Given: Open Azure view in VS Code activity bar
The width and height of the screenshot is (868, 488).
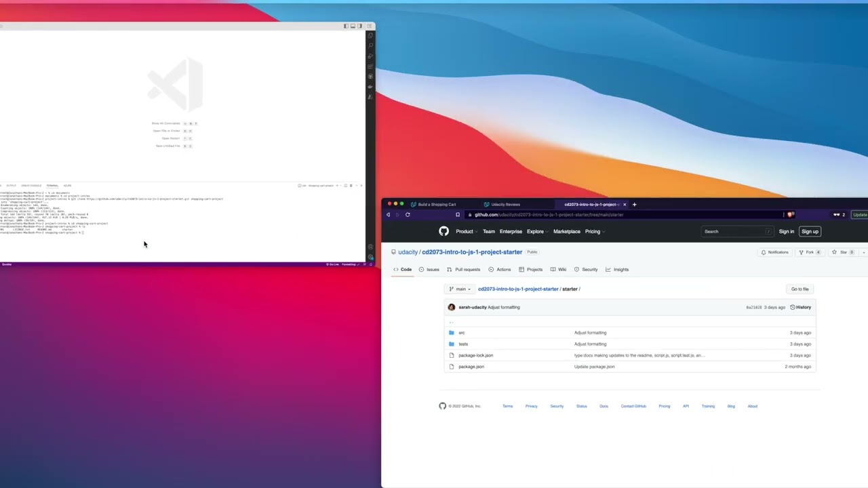Looking at the screenshot, I should click(370, 97).
